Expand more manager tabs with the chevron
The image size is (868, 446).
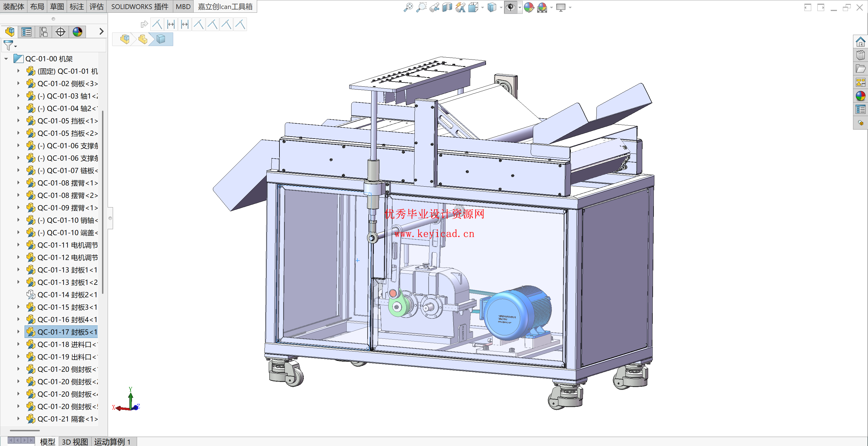coord(101,32)
